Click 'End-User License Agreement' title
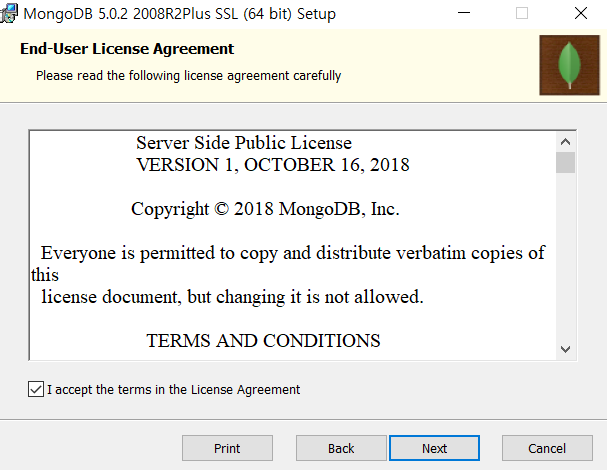The image size is (607, 470). (127, 49)
